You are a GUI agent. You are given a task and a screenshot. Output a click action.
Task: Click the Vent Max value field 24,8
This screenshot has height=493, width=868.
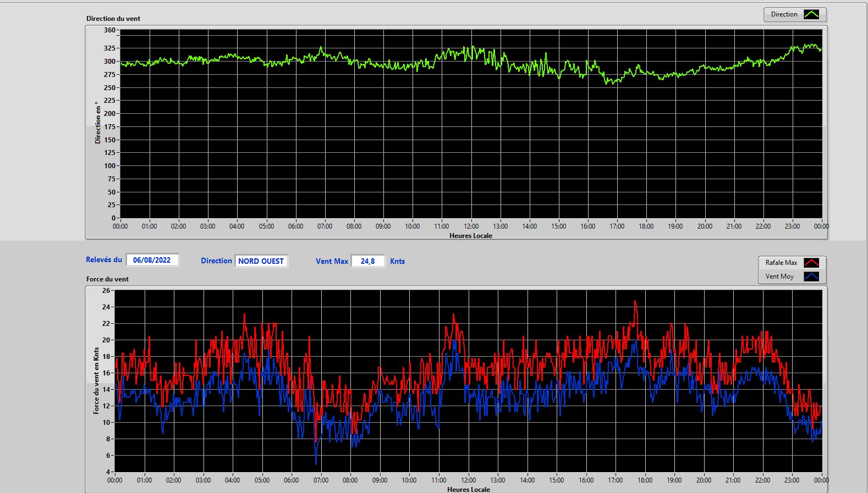367,261
